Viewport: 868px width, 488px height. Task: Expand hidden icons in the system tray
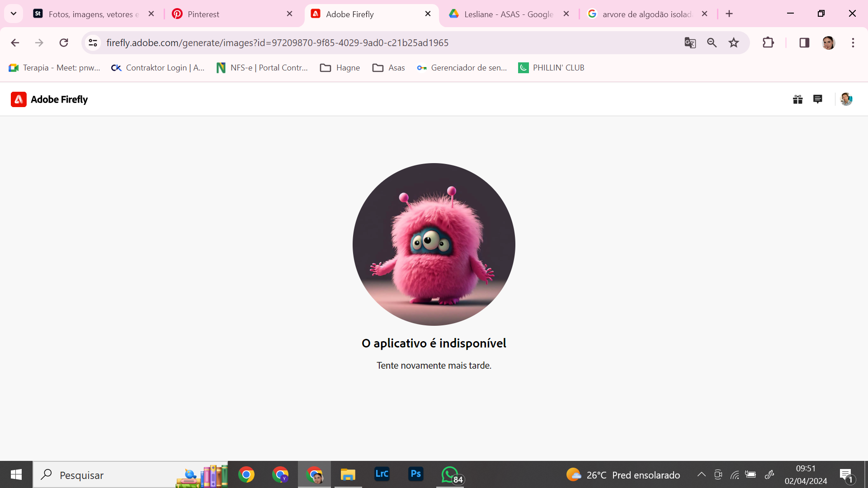[x=701, y=474]
